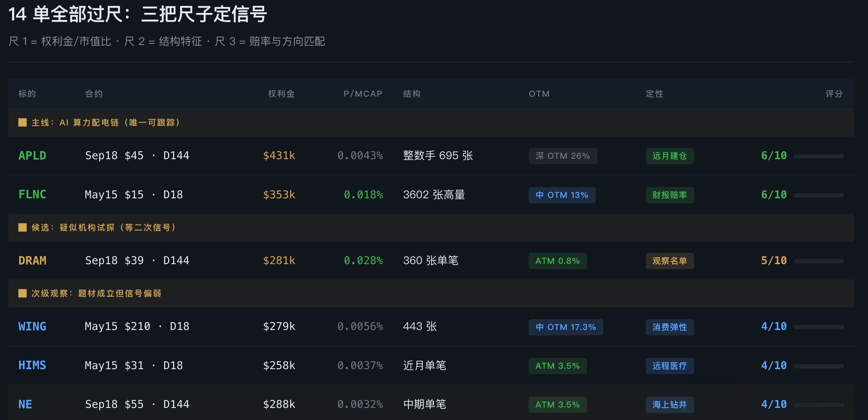Click the DRAM ticker symbol
Screen dimensions: 868x420
[32, 260]
